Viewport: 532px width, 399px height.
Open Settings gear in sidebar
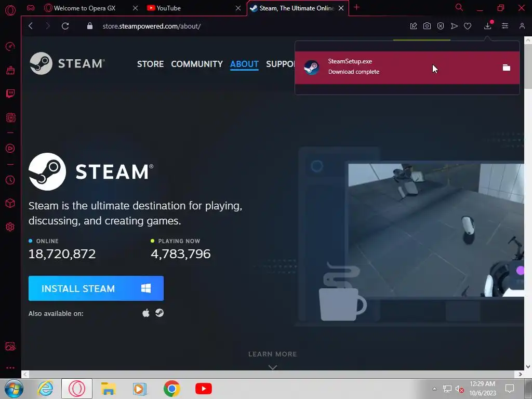[10, 227]
